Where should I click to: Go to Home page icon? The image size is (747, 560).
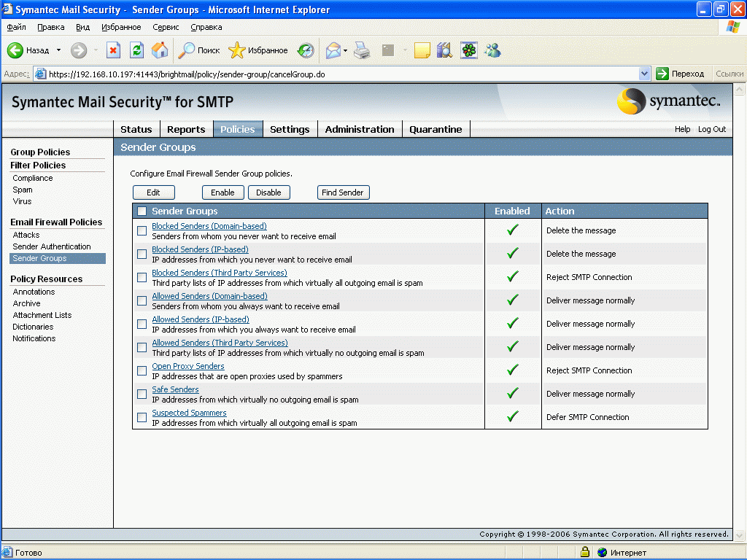(x=159, y=50)
